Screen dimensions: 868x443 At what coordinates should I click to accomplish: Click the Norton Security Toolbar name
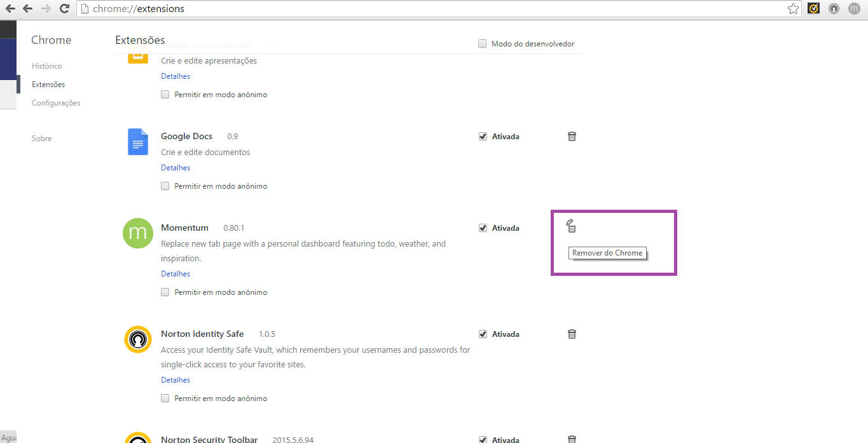pyautogui.click(x=209, y=439)
